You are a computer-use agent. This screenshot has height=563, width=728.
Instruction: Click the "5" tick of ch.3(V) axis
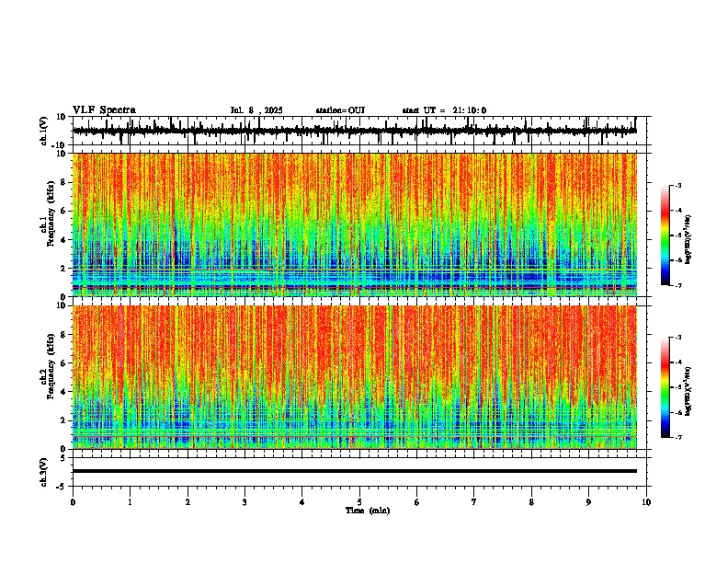(64, 457)
